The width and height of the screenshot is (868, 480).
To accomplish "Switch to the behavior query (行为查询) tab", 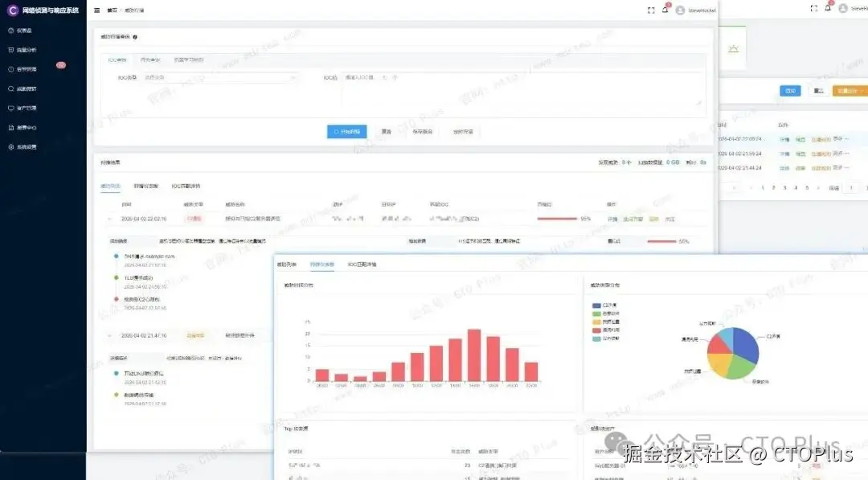I will coord(150,59).
